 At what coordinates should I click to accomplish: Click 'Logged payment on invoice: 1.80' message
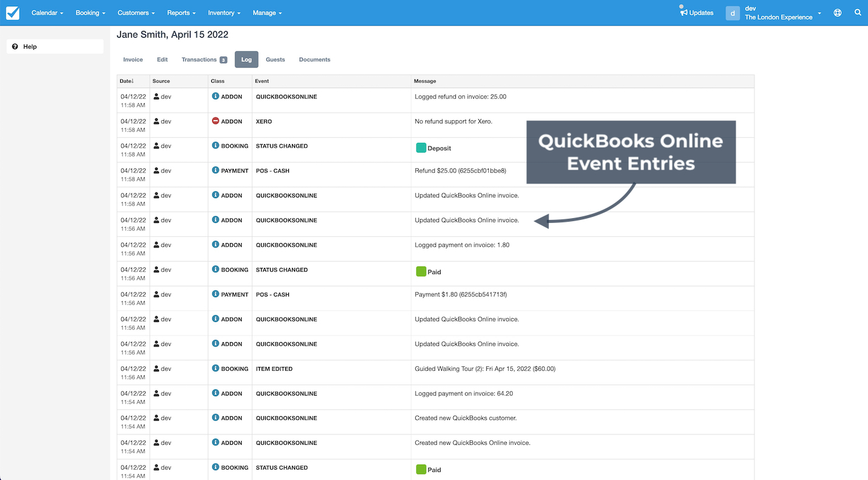[x=462, y=245]
